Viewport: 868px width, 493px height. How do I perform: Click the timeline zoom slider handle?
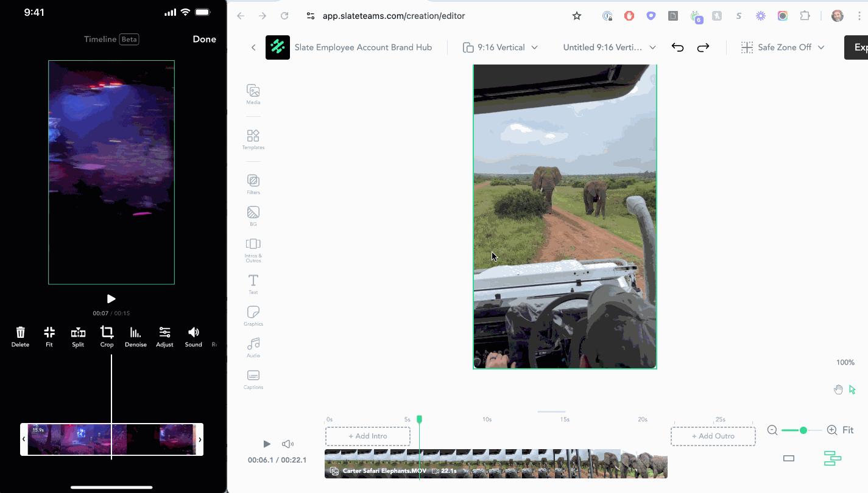[803, 430]
